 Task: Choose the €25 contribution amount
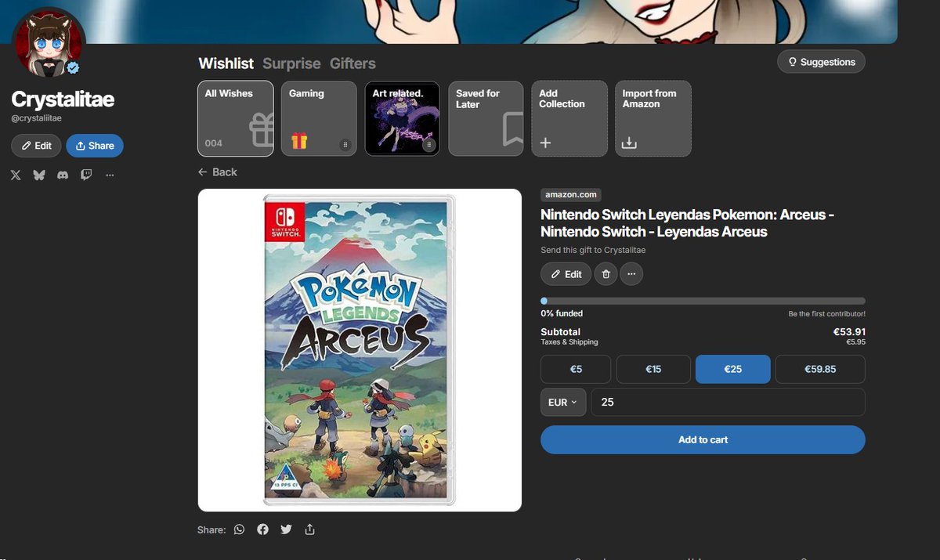(732, 369)
